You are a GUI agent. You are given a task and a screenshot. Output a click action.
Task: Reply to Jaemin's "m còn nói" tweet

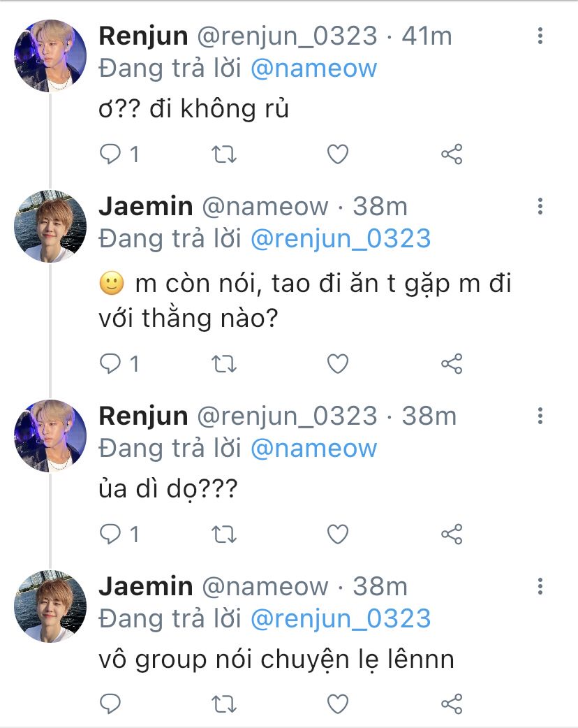coord(110,364)
